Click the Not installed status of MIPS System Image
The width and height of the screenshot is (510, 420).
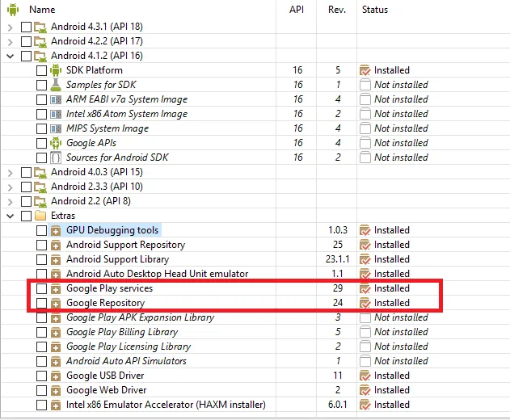coord(401,128)
